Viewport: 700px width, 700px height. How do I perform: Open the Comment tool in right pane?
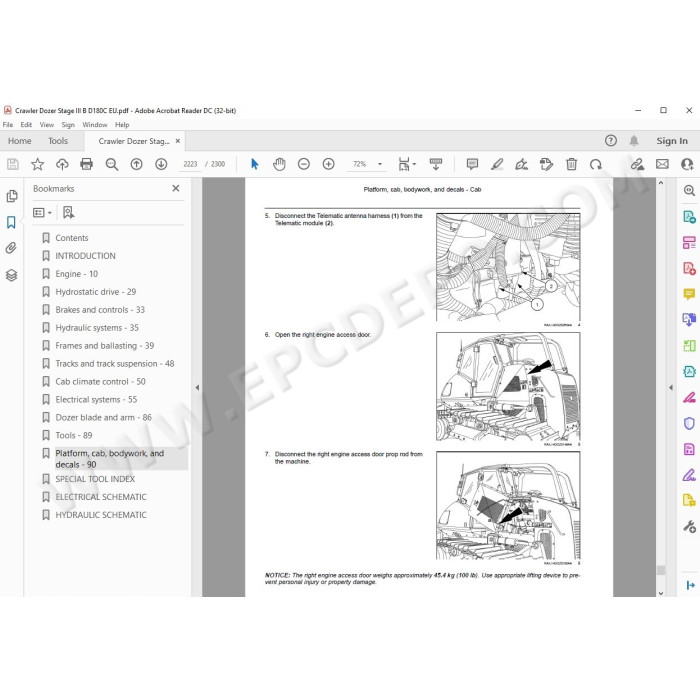pos(689,294)
